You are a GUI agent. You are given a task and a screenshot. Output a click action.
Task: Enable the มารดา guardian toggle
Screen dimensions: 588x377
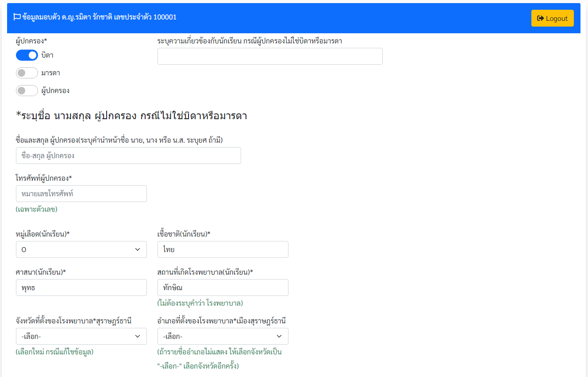27,73
